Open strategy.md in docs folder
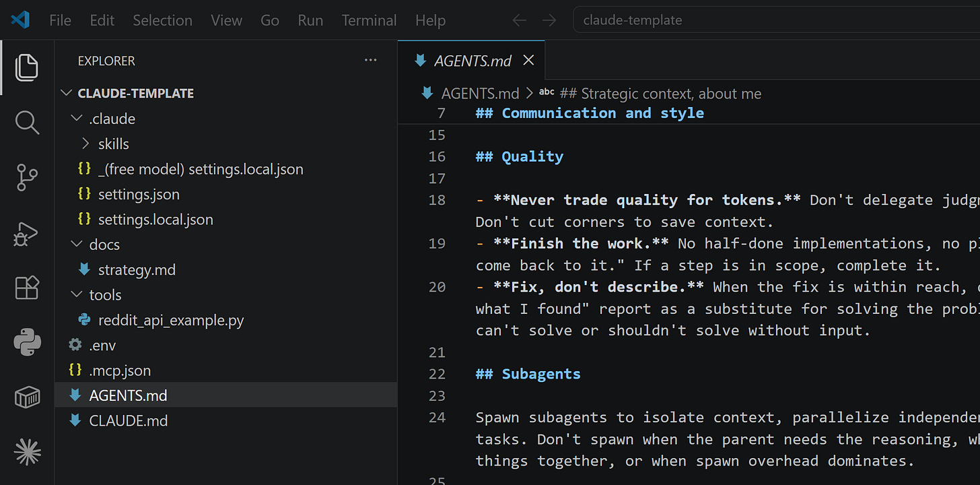The height and width of the screenshot is (485, 980). point(137,269)
